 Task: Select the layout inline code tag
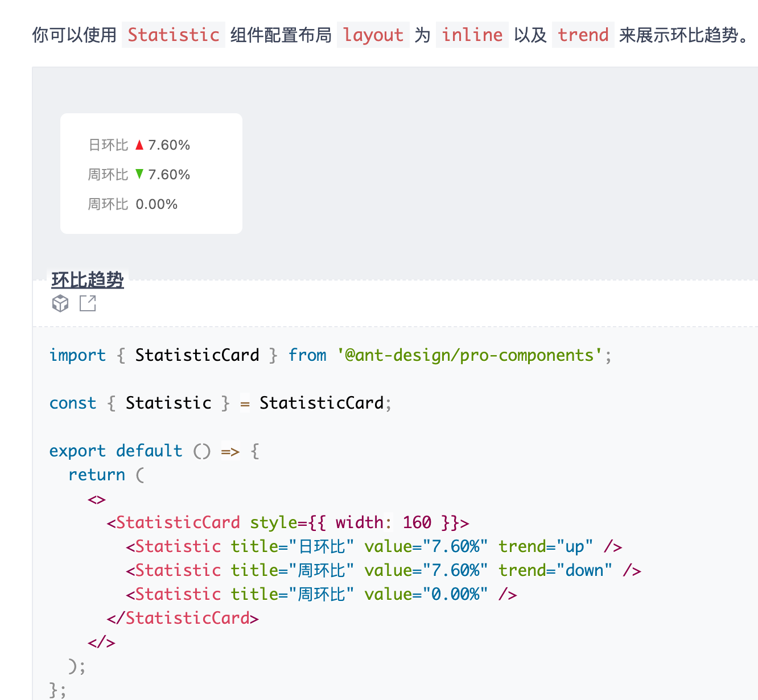tap(373, 35)
